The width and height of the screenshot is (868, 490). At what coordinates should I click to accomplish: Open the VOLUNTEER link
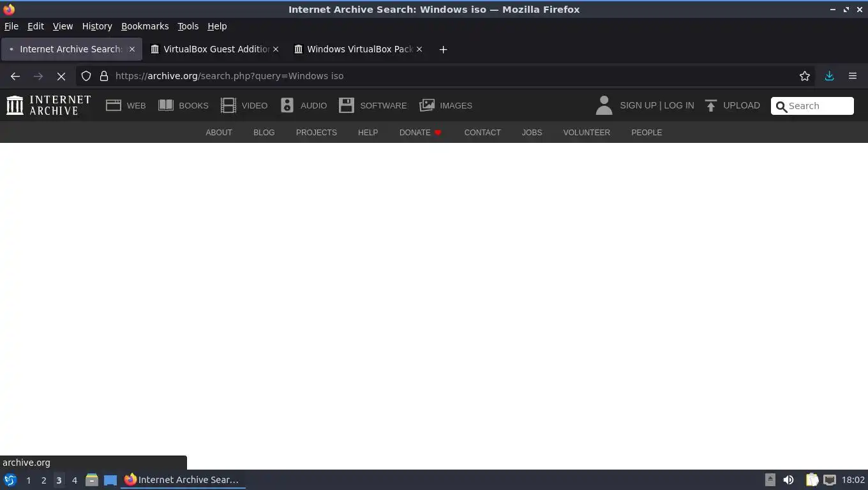tap(587, 133)
